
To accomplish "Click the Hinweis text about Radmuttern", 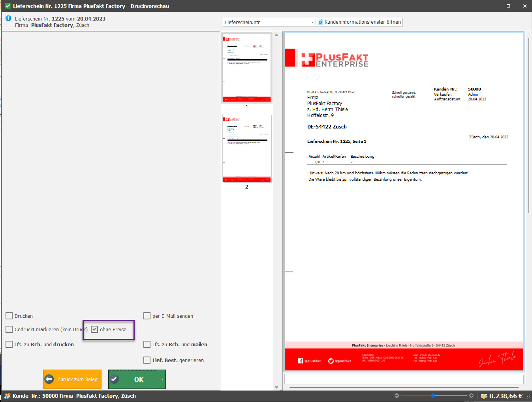I will [x=388, y=173].
